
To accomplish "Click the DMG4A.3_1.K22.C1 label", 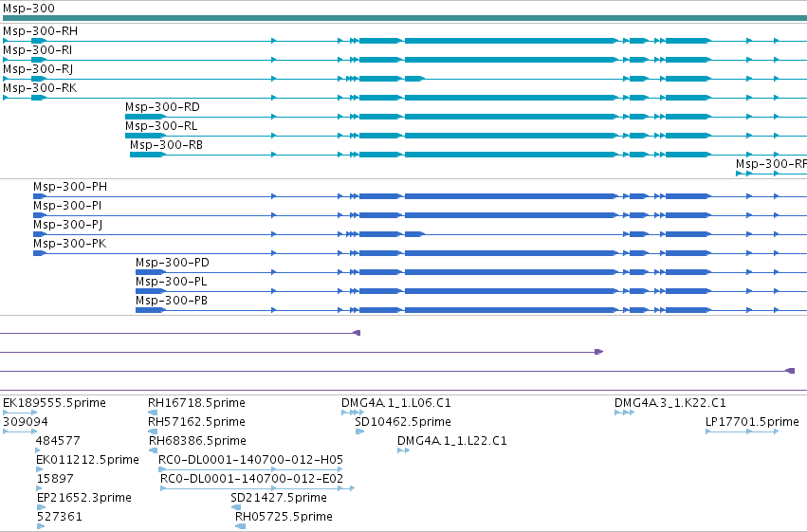I will pyautogui.click(x=670, y=403).
